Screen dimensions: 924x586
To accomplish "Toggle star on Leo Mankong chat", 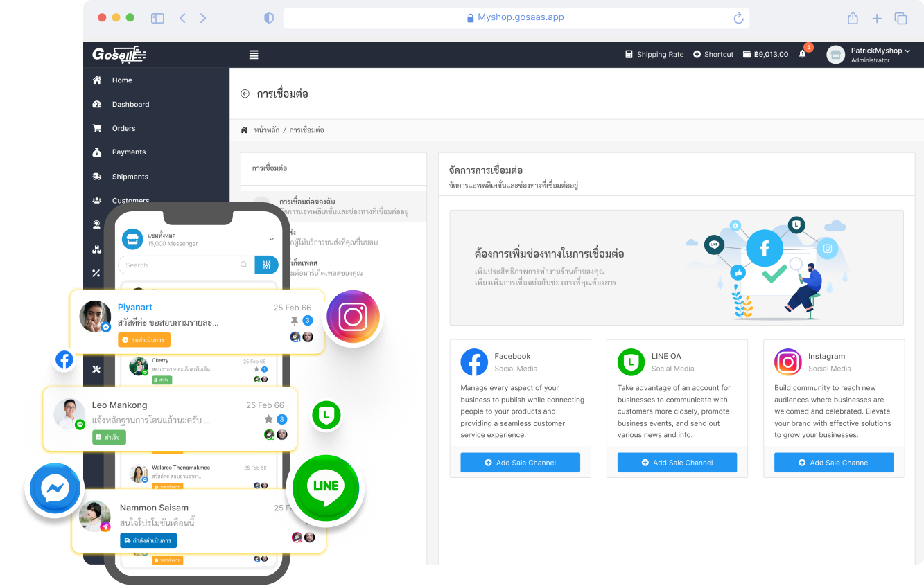I will [269, 419].
